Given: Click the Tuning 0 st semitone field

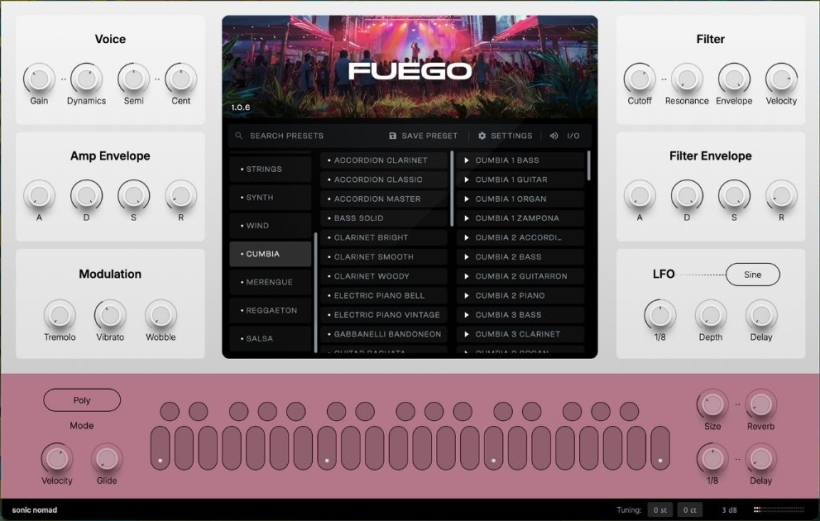Looking at the screenshot, I should tap(660, 509).
